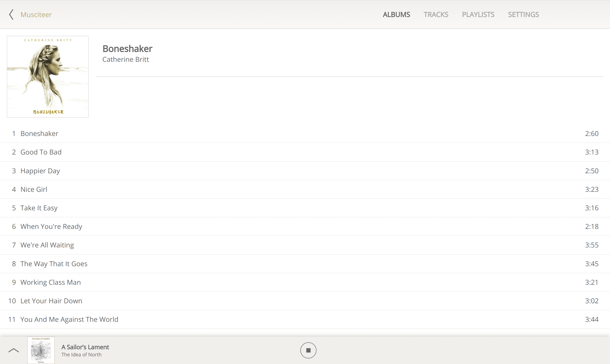
Task: Click the back arrow chevron
Action: click(11, 14)
